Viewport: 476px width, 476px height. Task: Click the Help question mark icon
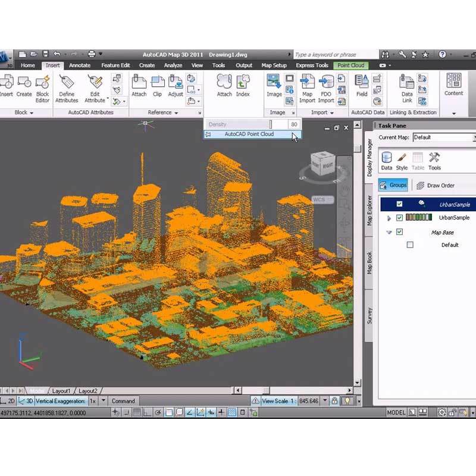(x=442, y=54)
